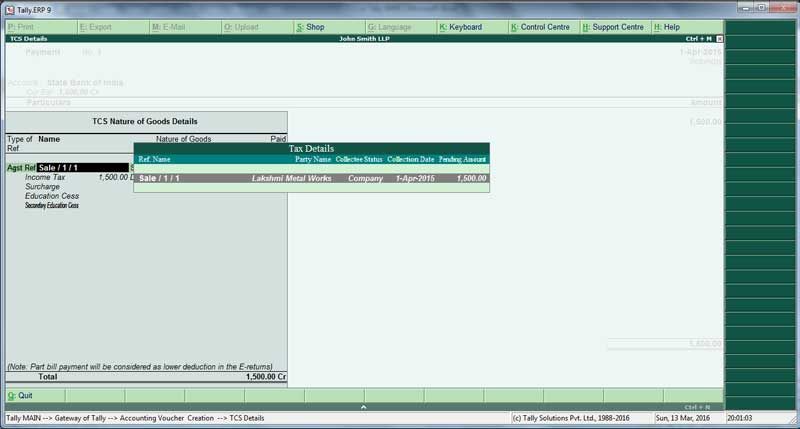Click the Collection Date column header
The height and width of the screenshot is (429, 800).
click(x=411, y=159)
